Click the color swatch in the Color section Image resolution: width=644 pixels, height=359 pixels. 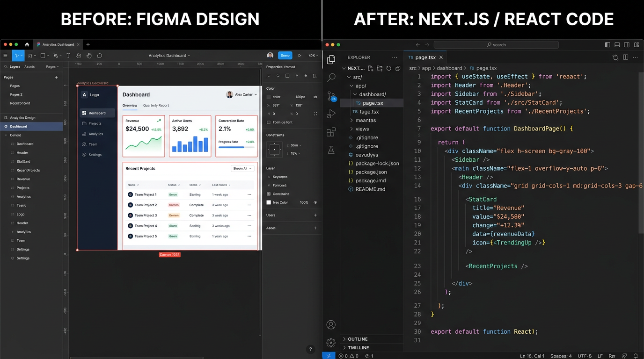[269, 97]
